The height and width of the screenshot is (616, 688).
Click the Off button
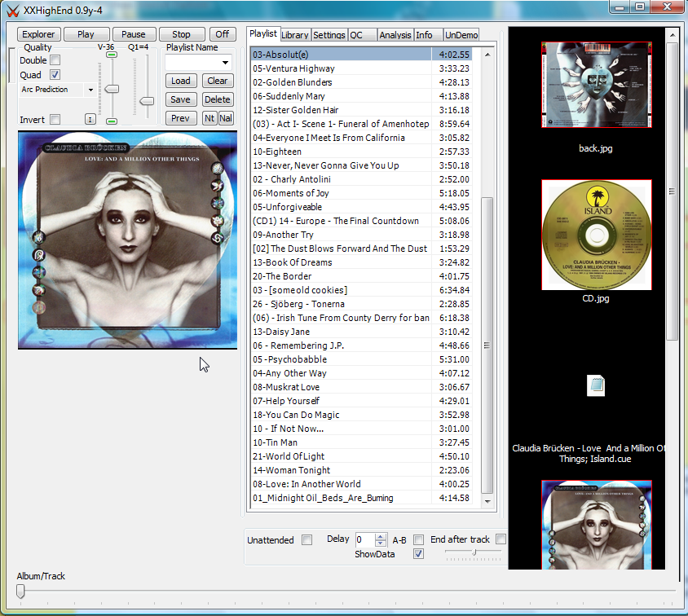point(223,34)
